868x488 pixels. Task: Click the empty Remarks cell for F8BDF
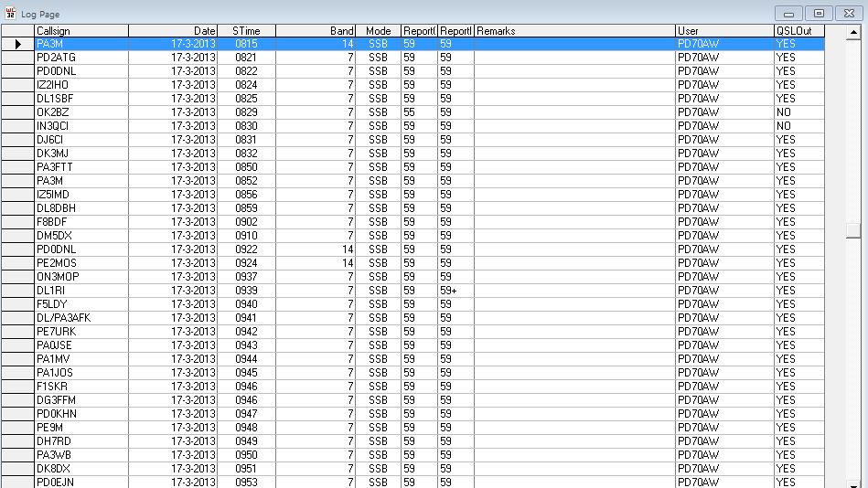[574, 222]
